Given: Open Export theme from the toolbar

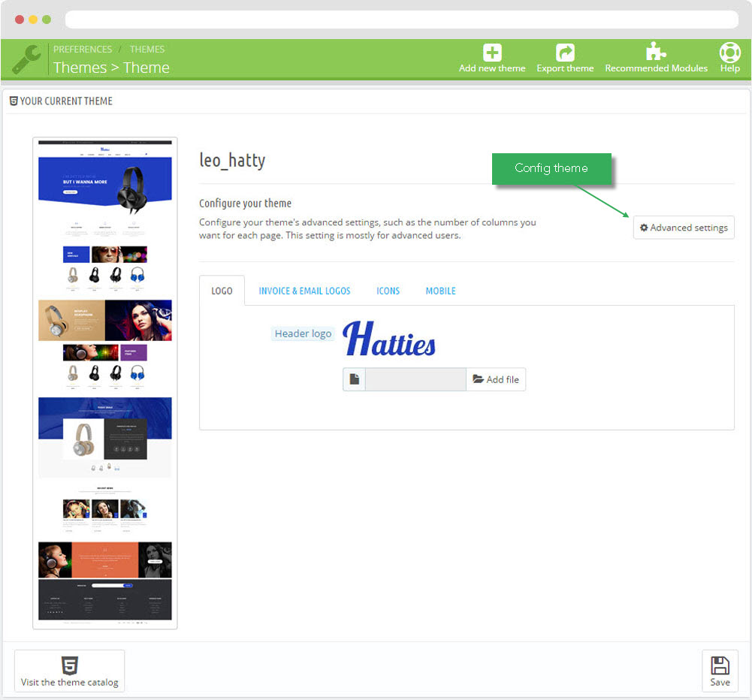Looking at the screenshot, I should 565,53.
